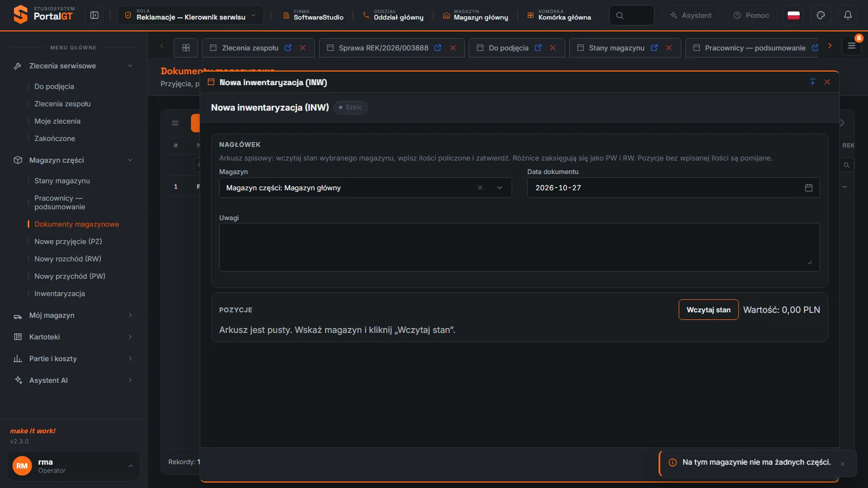Dismiss the no parts warning toast

coord(843,464)
